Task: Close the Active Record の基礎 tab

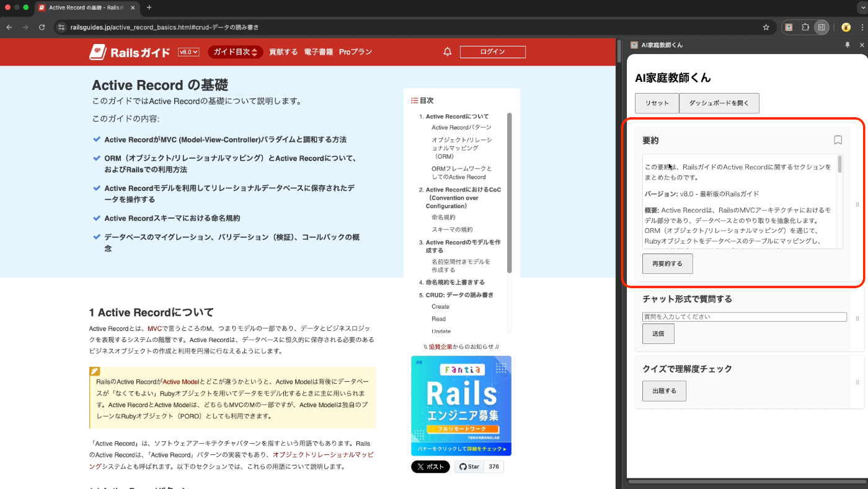Action: 133,7
